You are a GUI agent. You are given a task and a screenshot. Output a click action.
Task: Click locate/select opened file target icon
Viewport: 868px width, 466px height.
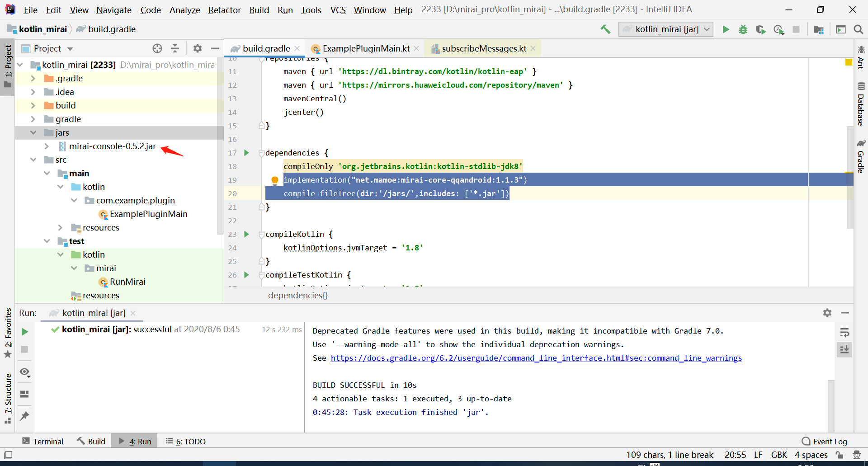157,48
